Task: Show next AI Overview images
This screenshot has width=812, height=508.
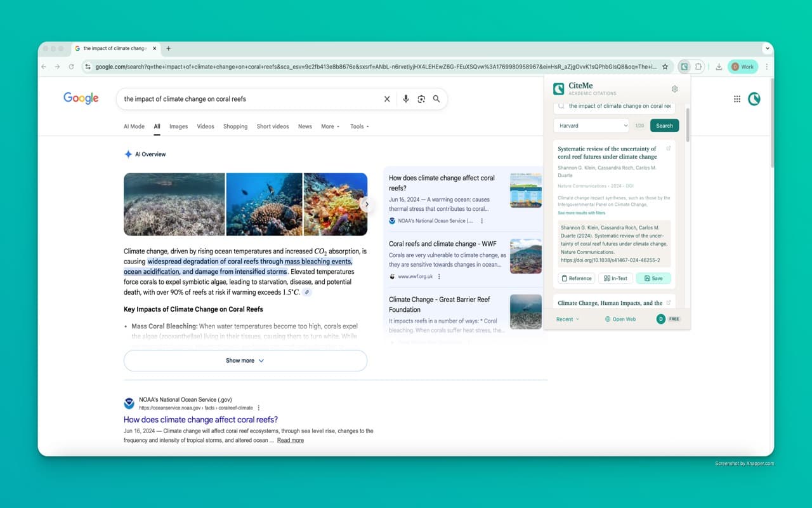Action: (x=367, y=204)
